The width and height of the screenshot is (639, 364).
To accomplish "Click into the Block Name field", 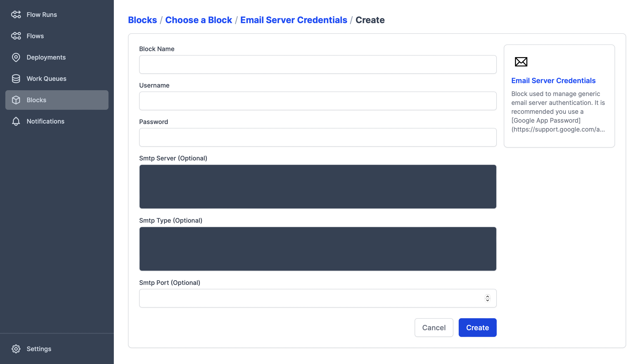I will (318, 64).
